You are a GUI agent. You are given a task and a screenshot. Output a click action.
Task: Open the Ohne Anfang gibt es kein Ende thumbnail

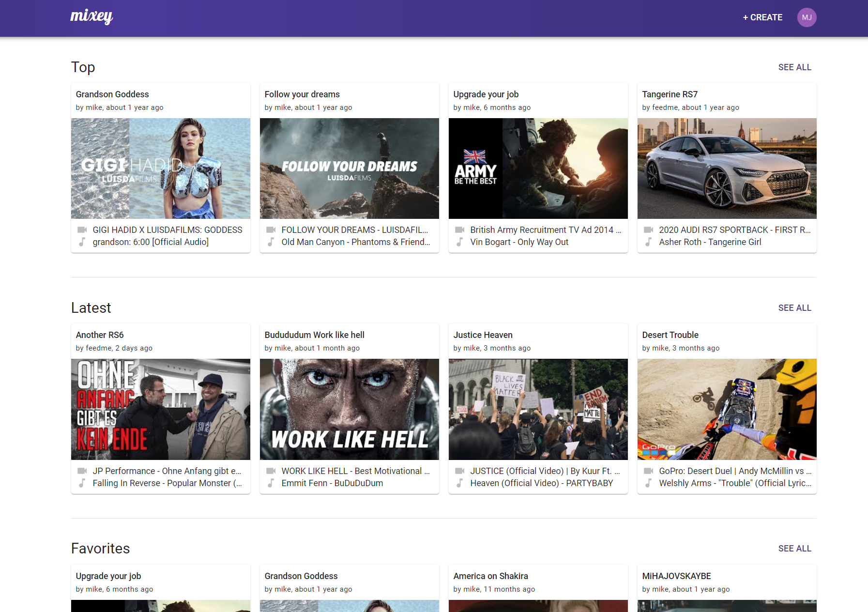[x=161, y=409]
